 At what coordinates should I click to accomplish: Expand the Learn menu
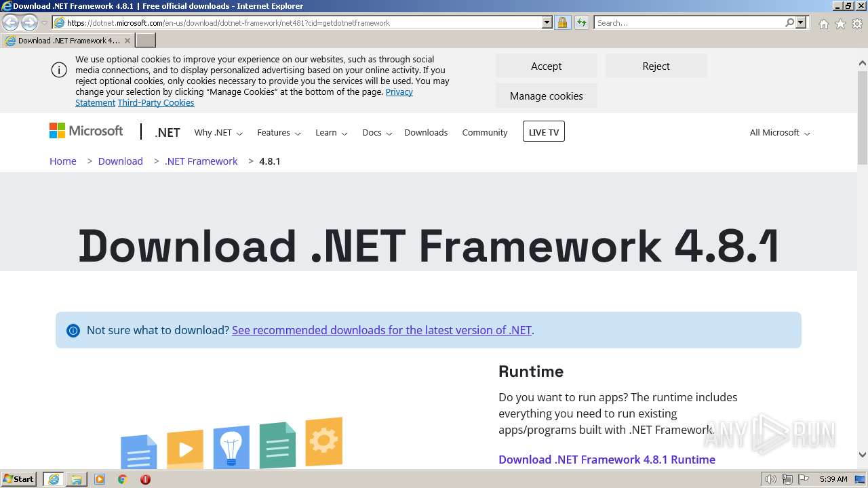click(332, 133)
